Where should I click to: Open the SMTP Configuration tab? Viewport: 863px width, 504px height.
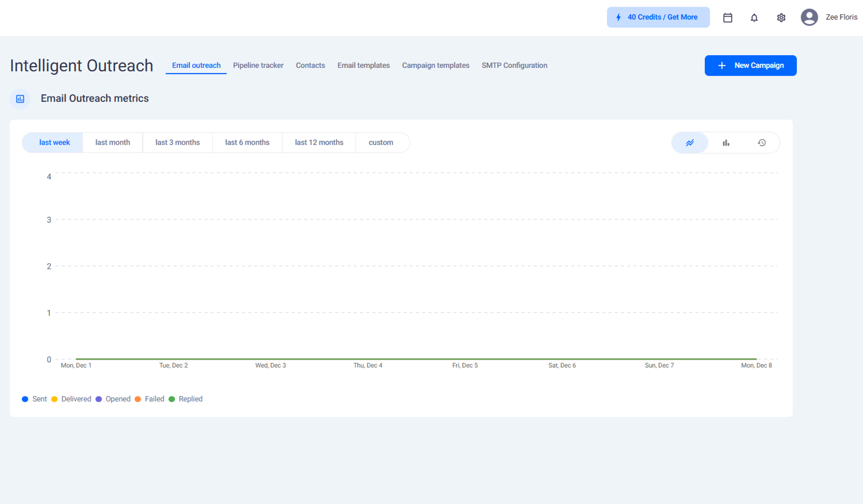[x=514, y=65]
